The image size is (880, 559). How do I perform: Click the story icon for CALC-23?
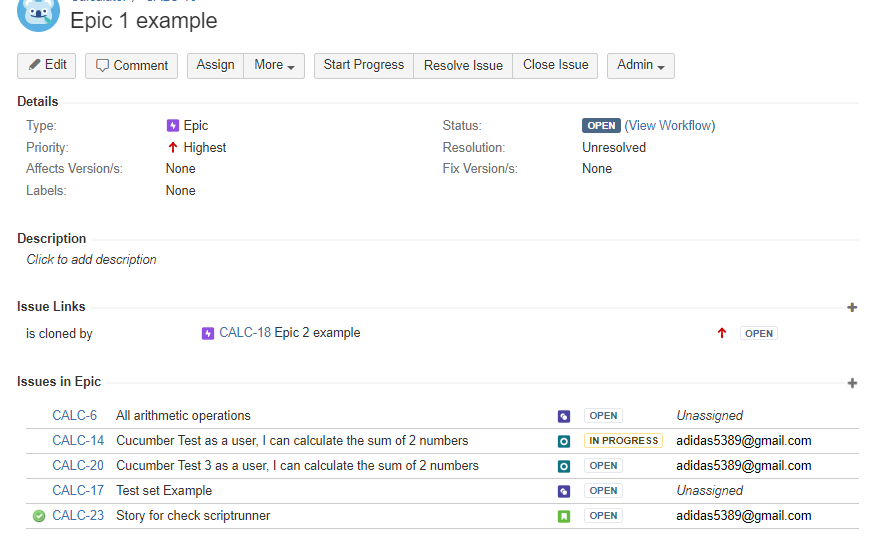pos(564,516)
